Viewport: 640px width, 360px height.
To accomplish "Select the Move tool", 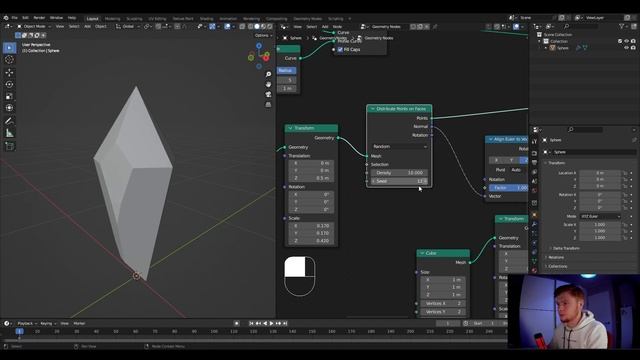I will (9, 72).
